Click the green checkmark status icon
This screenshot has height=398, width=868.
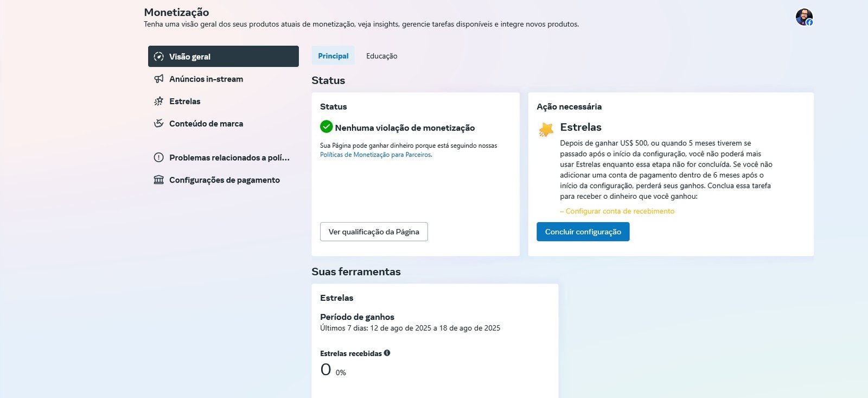click(326, 127)
